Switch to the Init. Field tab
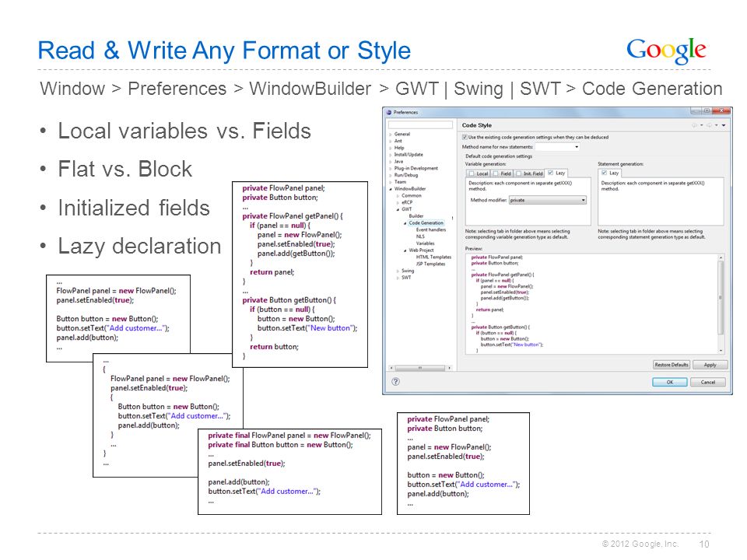This screenshot has width=747, height=560. pyautogui.click(x=529, y=173)
